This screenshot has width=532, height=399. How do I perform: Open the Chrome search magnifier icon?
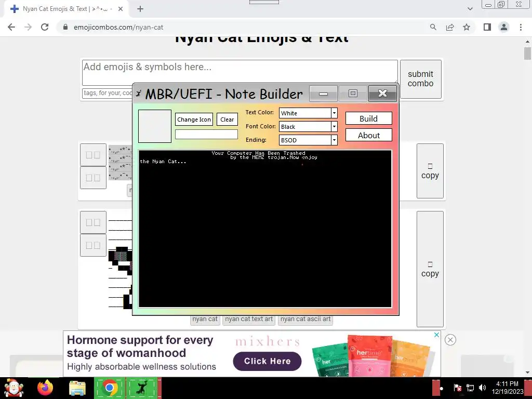(x=433, y=27)
